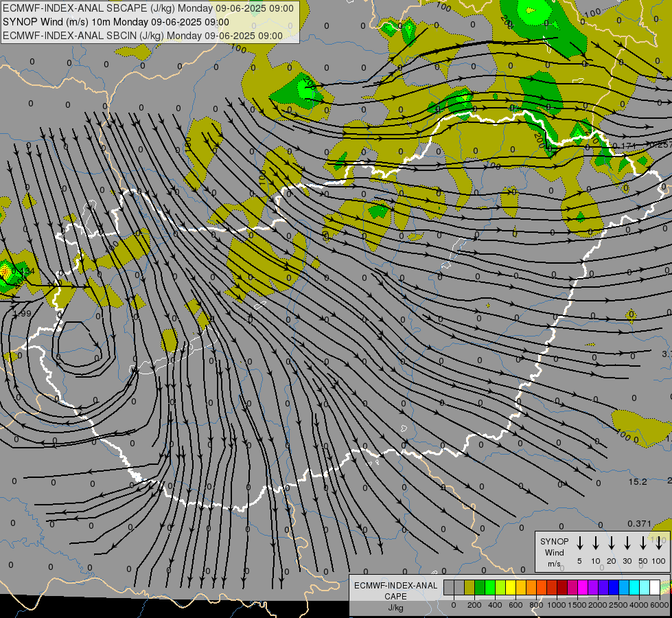The image size is (672, 618).
Task: Select the bright cyan legend swatch
Action: (x=634, y=587)
